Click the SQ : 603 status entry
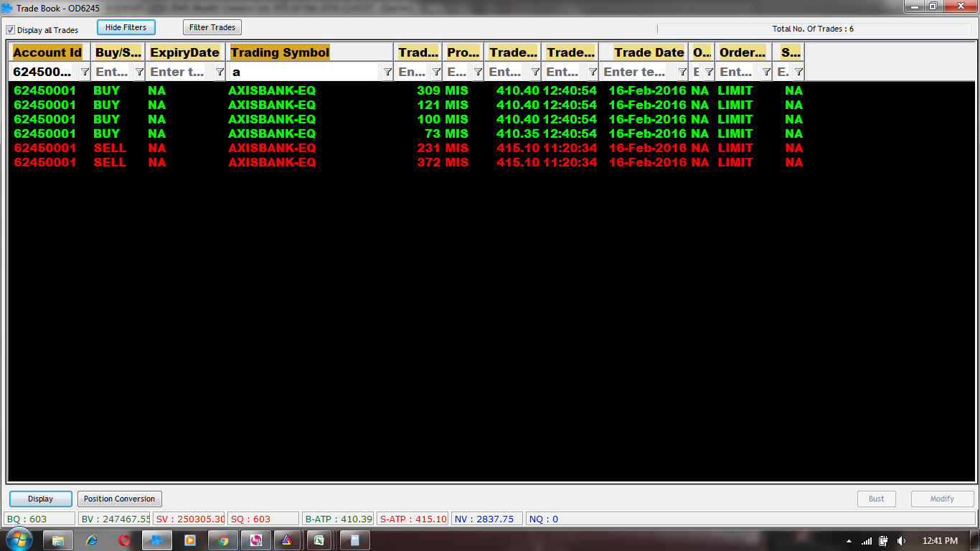The image size is (980, 551). pos(263,519)
